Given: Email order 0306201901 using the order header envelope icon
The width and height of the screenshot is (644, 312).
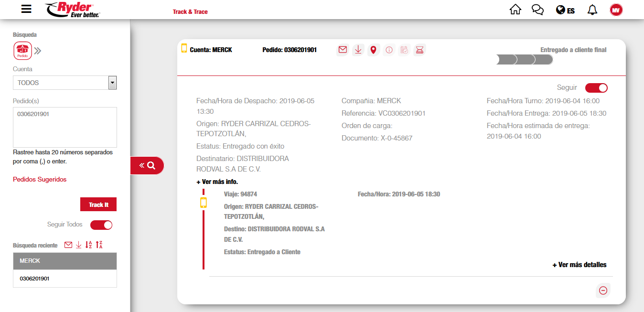Looking at the screenshot, I should 343,50.
